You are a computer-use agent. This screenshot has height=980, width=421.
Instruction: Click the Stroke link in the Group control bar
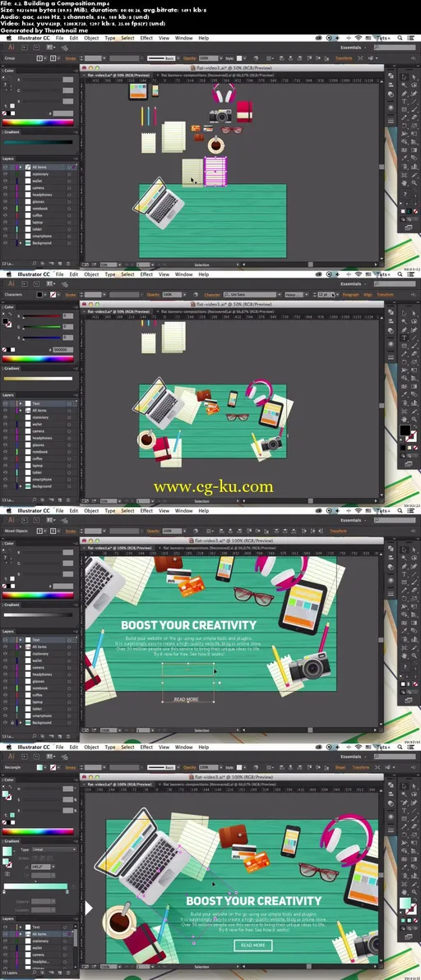[x=71, y=58]
